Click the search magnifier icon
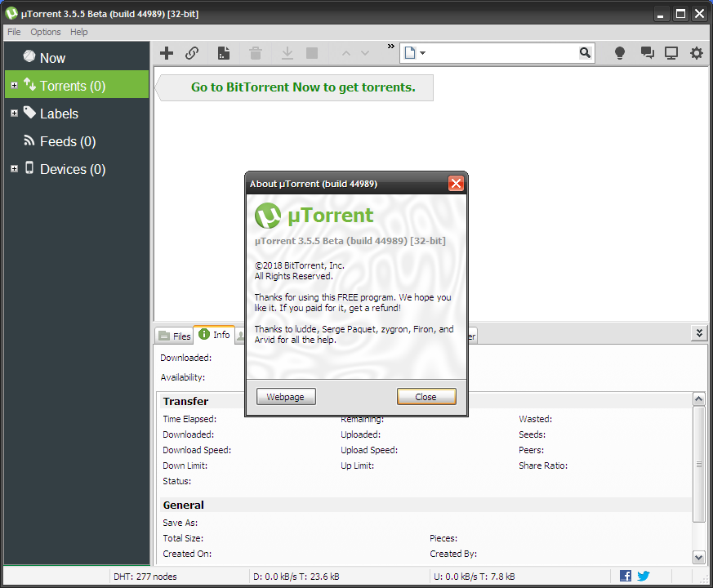The height and width of the screenshot is (588, 713). pos(586,53)
